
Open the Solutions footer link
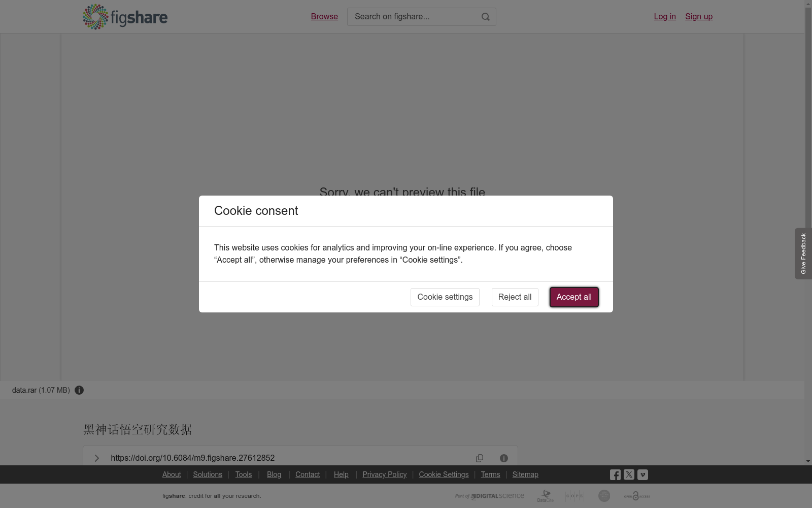[x=208, y=474]
